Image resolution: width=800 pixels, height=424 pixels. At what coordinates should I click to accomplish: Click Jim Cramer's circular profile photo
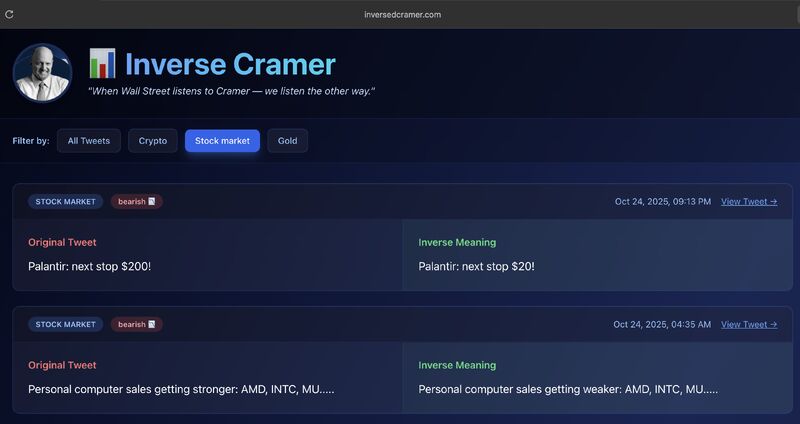pyautogui.click(x=42, y=72)
